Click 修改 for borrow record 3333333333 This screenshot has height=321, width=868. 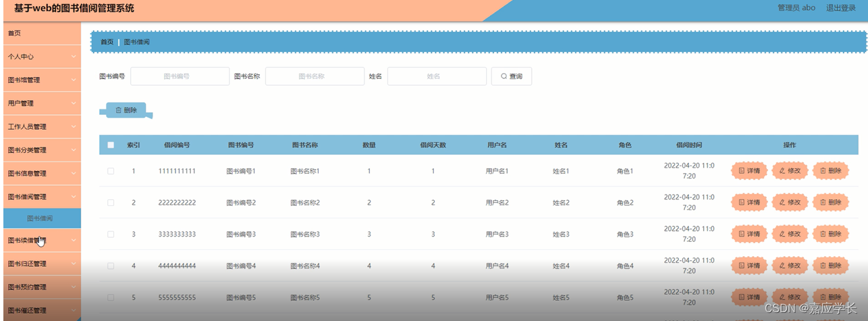click(790, 234)
